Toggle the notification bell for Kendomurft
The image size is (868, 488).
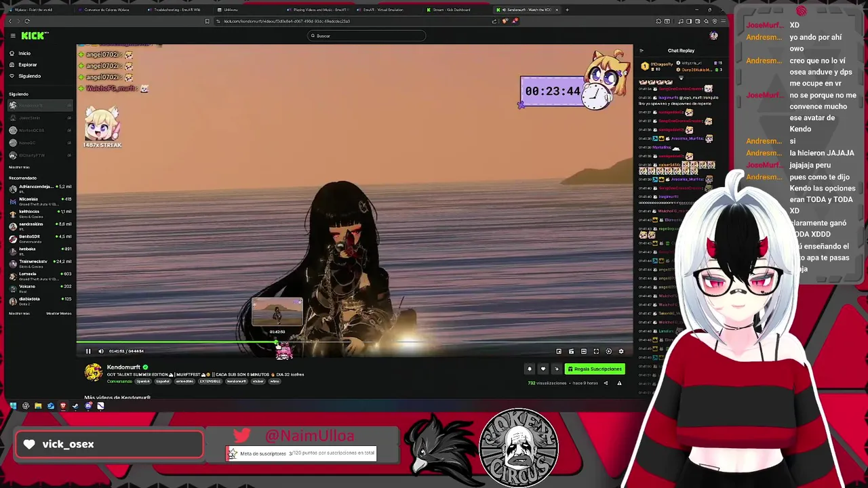click(530, 369)
